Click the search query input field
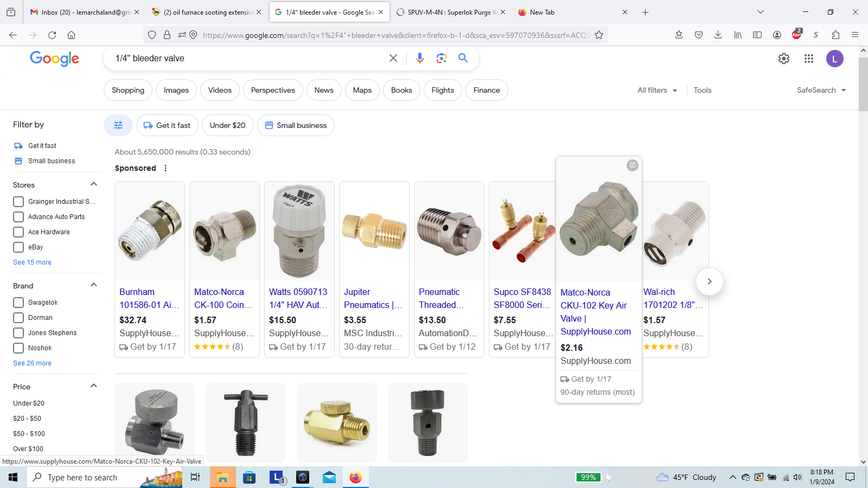This screenshot has height=488, width=868. click(250, 58)
